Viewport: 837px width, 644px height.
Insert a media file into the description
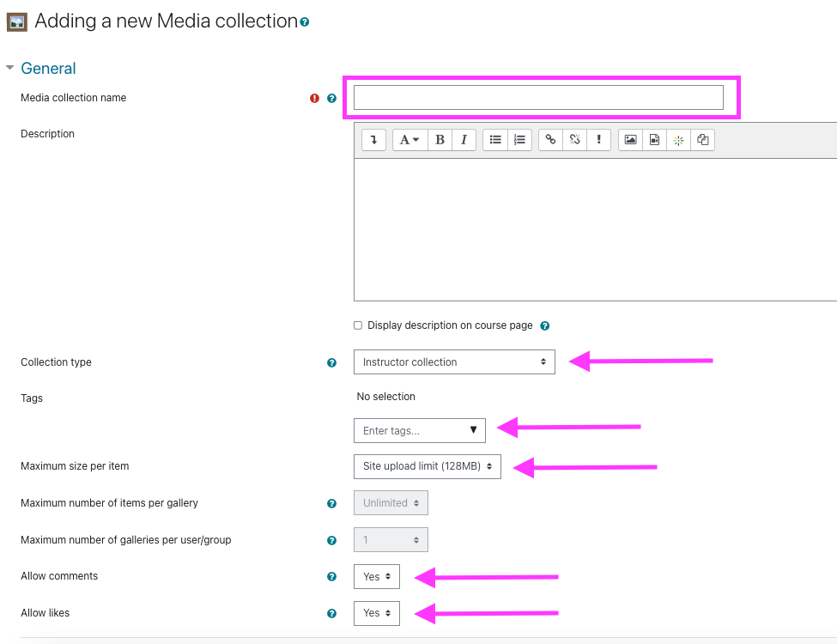point(654,139)
